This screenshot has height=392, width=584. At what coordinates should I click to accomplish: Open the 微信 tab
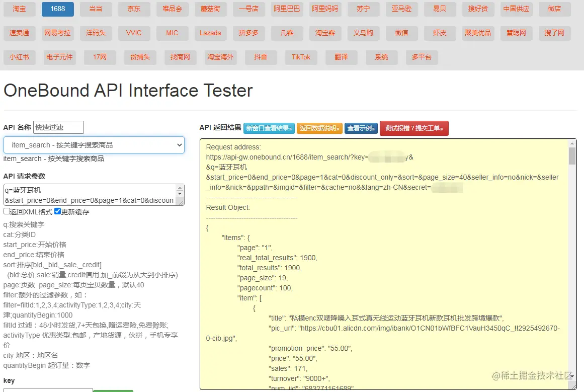[x=401, y=33]
